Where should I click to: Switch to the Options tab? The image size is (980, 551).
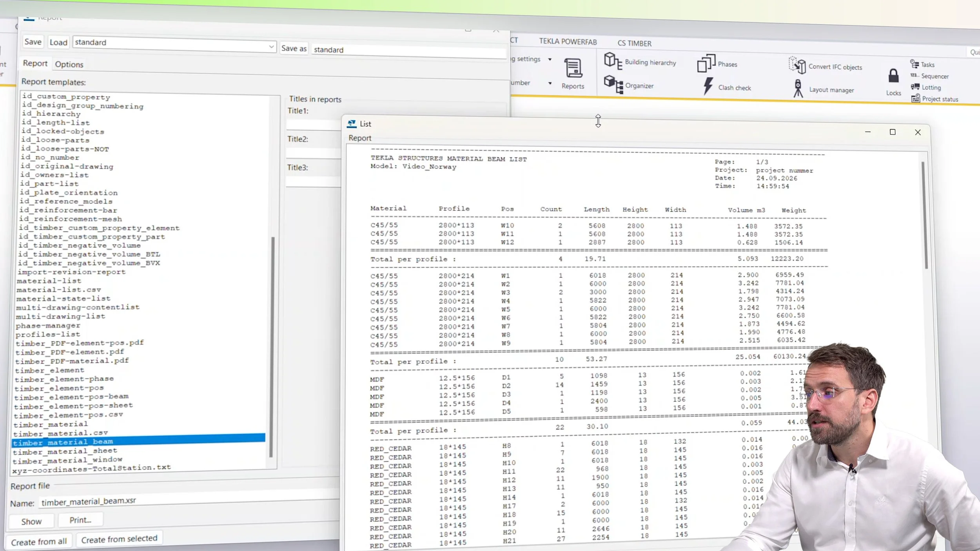pyautogui.click(x=69, y=64)
